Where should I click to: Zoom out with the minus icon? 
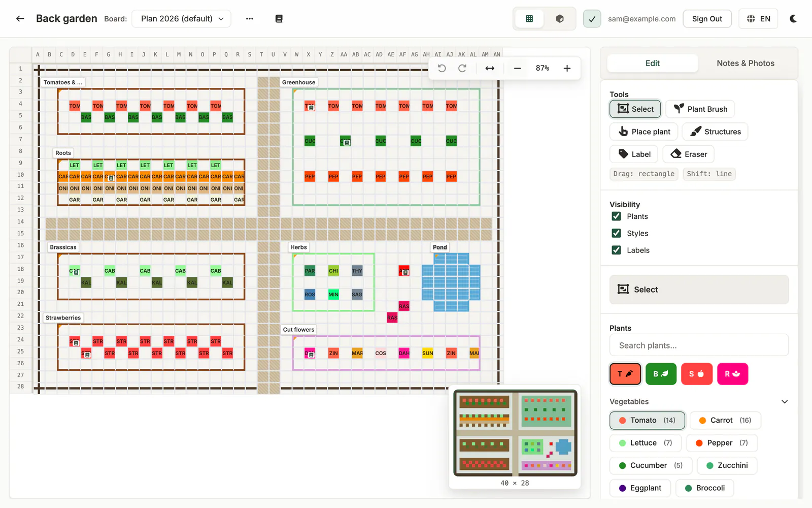(x=517, y=68)
